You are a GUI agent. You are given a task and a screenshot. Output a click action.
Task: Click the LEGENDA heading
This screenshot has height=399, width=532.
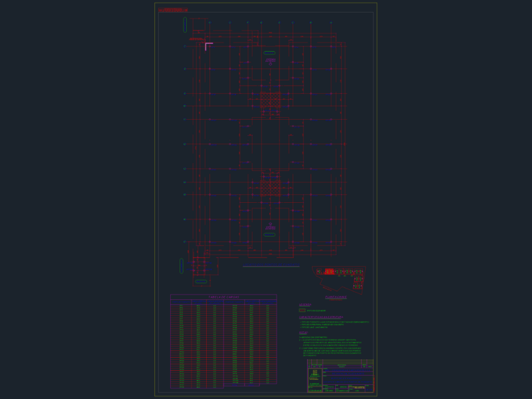(x=305, y=305)
